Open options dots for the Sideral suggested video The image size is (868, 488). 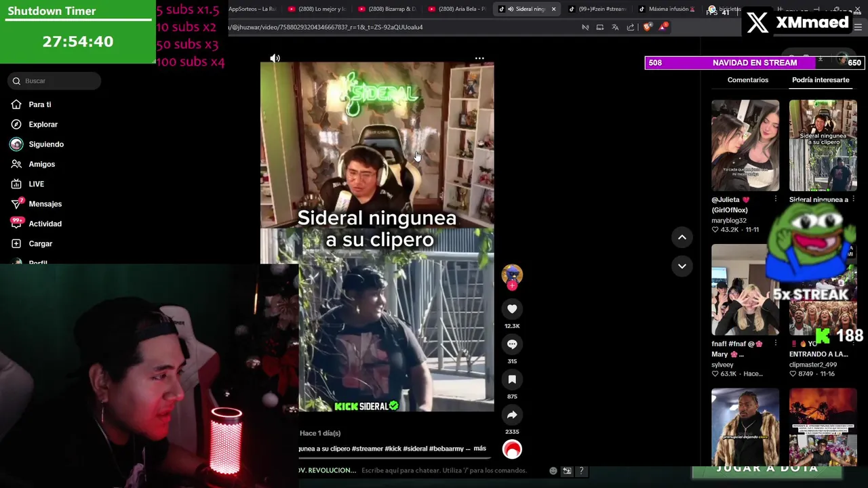853,199
